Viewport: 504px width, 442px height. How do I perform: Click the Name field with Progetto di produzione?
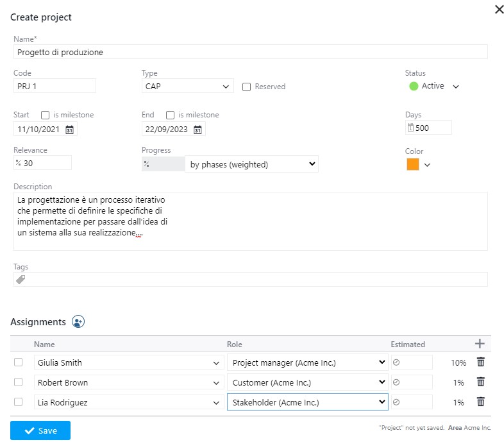pos(250,52)
